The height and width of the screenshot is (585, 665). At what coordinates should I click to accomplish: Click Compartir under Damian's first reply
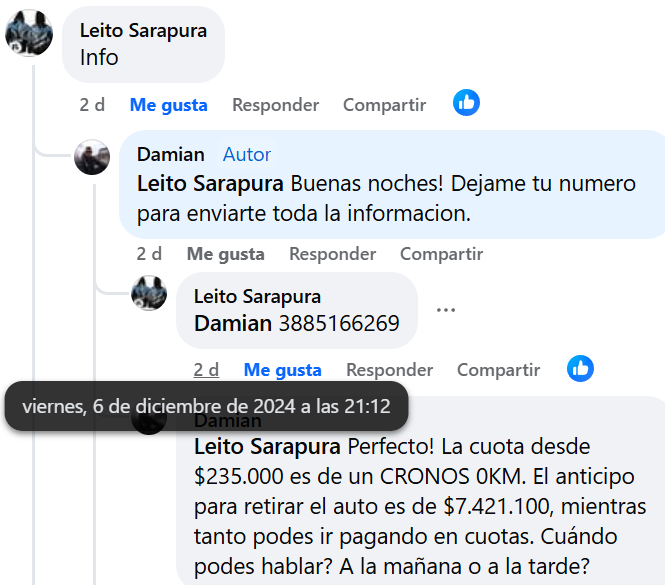point(441,254)
